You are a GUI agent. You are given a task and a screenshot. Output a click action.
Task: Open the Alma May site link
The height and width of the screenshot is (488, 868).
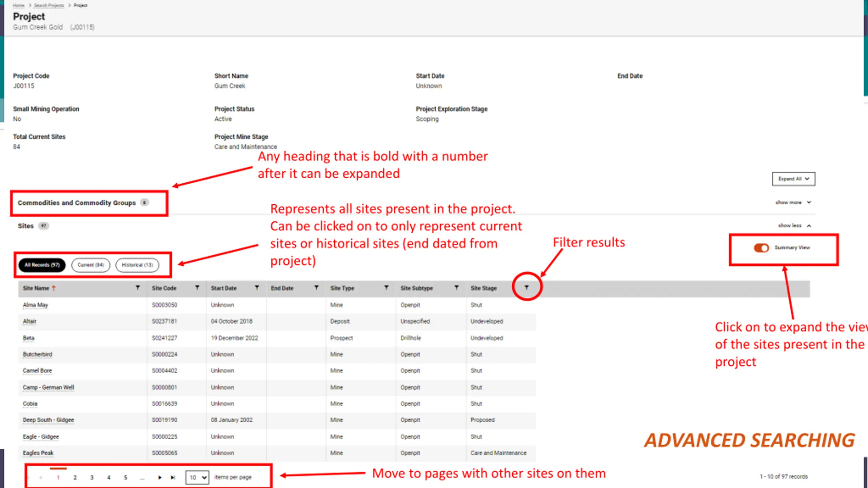pyautogui.click(x=35, y=305)
